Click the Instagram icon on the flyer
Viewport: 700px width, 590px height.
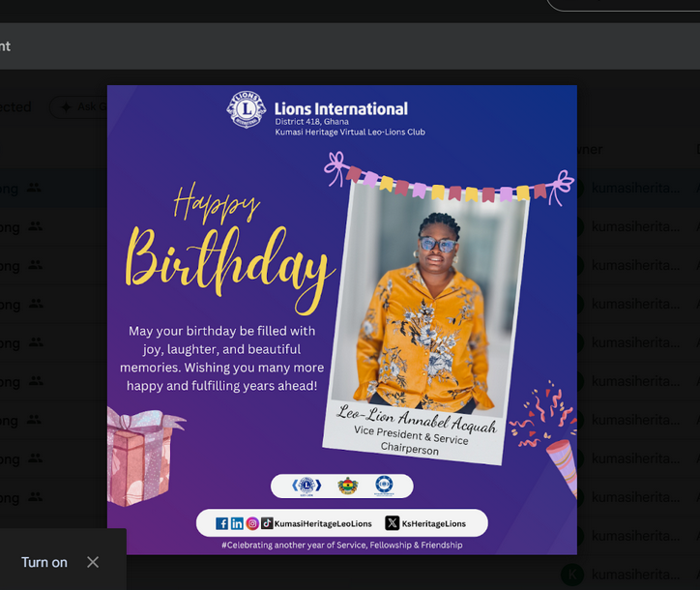click(252, 523)
